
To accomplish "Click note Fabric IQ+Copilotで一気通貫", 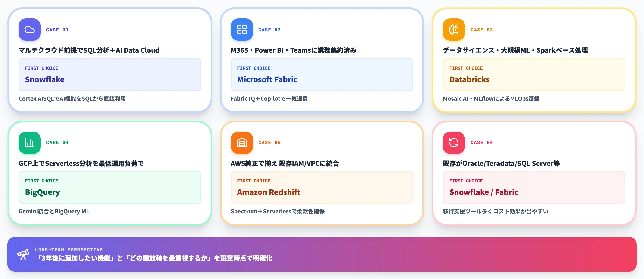I will click(269, 99).
